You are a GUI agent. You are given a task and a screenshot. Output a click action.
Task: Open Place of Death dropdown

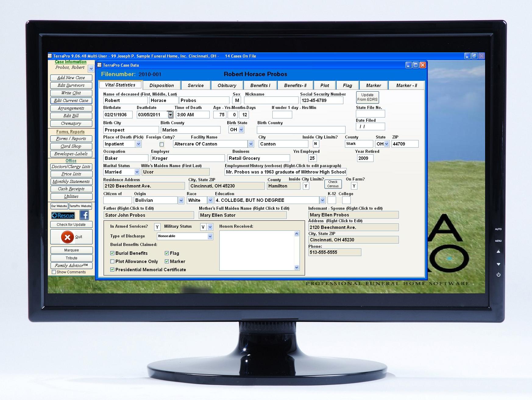point(138,144)
